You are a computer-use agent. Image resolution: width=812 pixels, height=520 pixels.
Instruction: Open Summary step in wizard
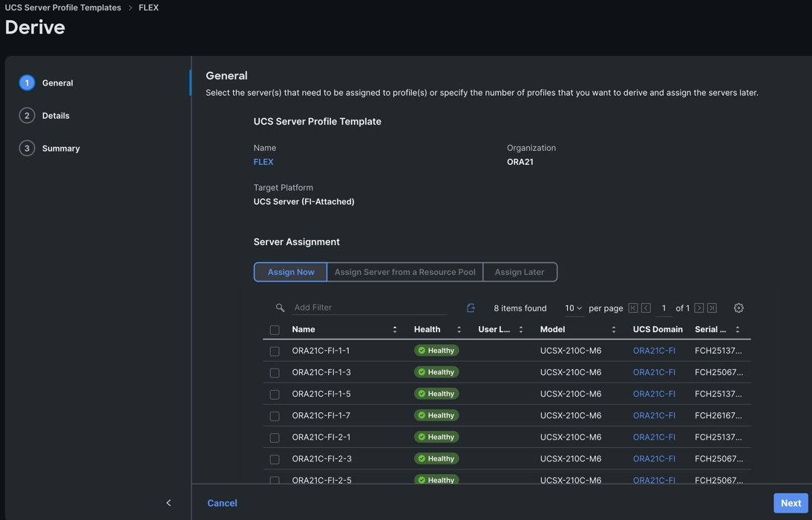point(61,149)
